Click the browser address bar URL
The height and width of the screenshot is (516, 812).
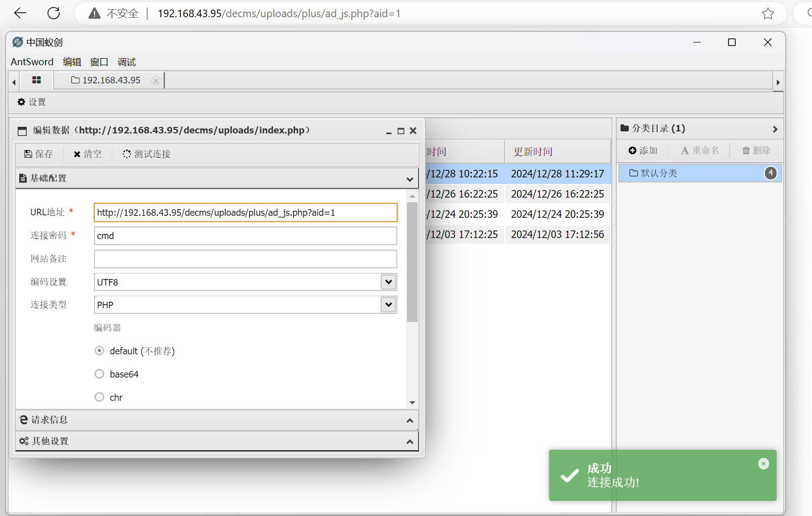pyautogui.click(x=279, y=14)
